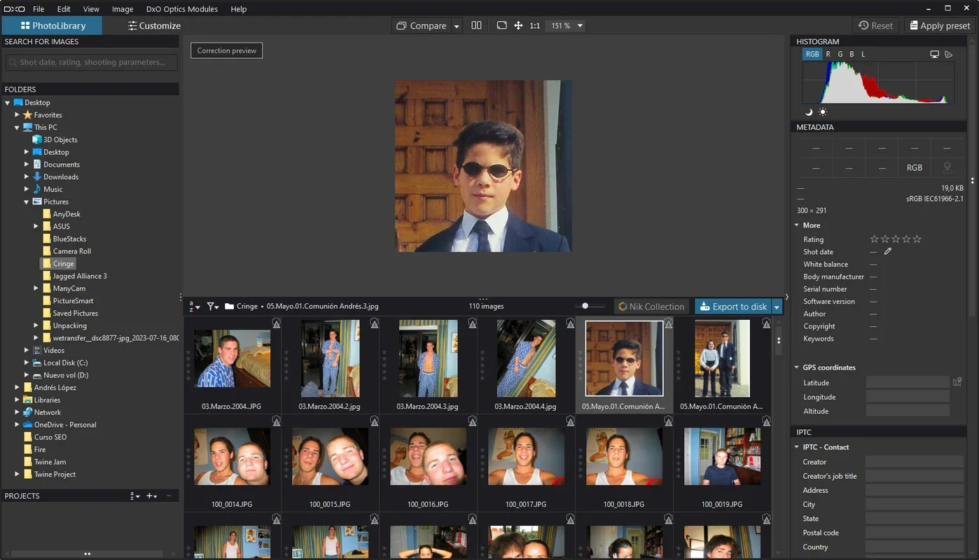Open the image browser three-dot options menu
This screenshot has width=979, height=560.
[x=779, y=340]
